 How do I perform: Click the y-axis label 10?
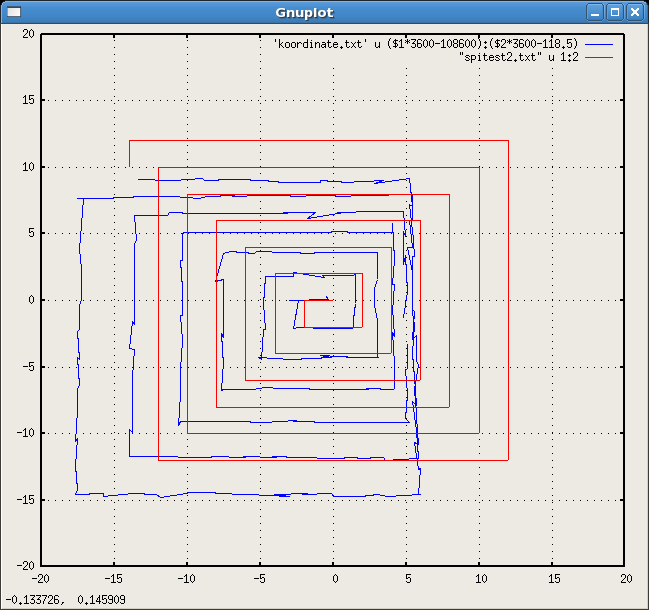[x=29, y=167]
